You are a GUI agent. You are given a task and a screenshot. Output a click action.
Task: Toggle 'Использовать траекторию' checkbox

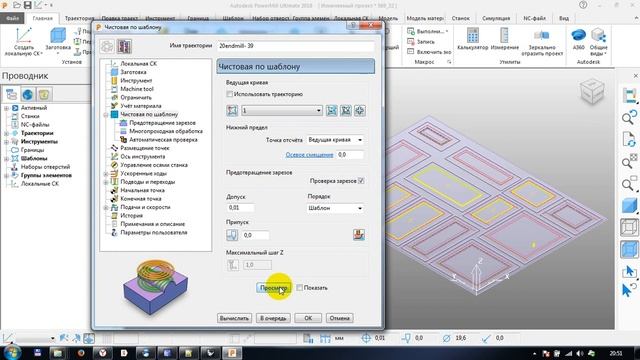point(230,94)
